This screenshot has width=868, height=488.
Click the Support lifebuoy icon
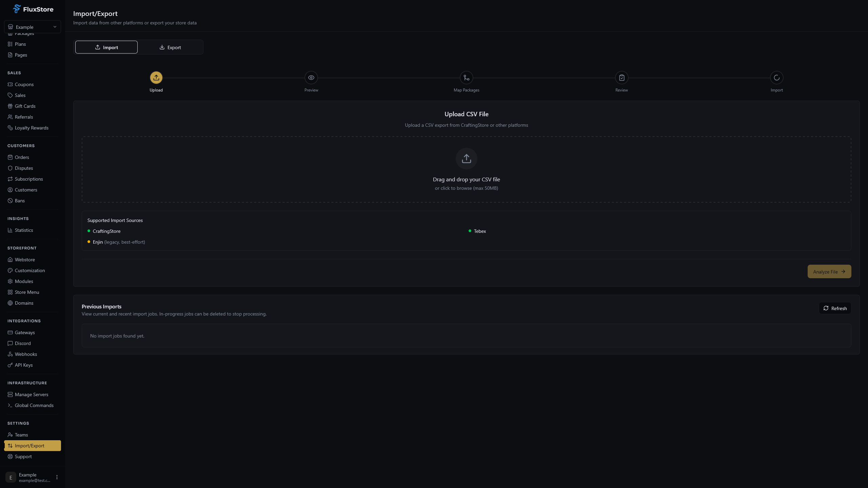pyautogui.click(x=10, y=456)
